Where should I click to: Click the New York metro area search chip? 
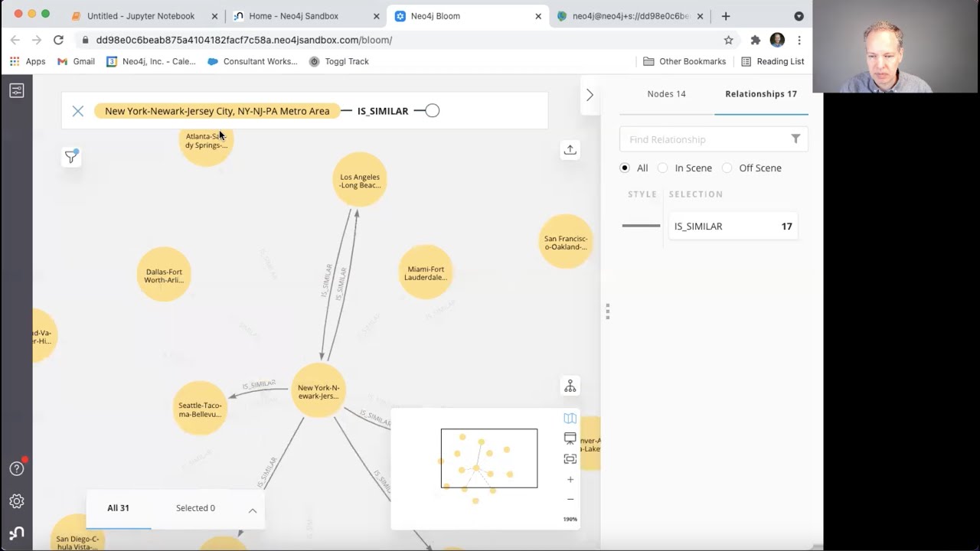tap(217, 111)
